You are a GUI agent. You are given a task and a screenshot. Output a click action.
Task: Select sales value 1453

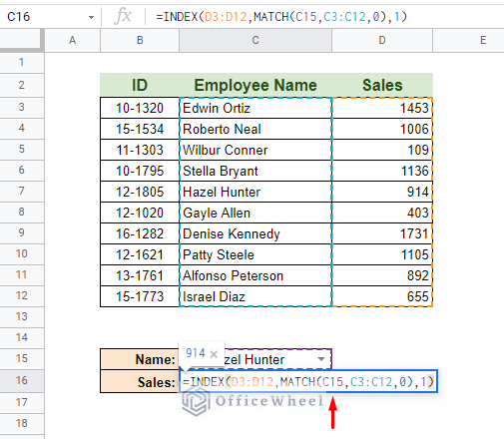pos(382,108)
